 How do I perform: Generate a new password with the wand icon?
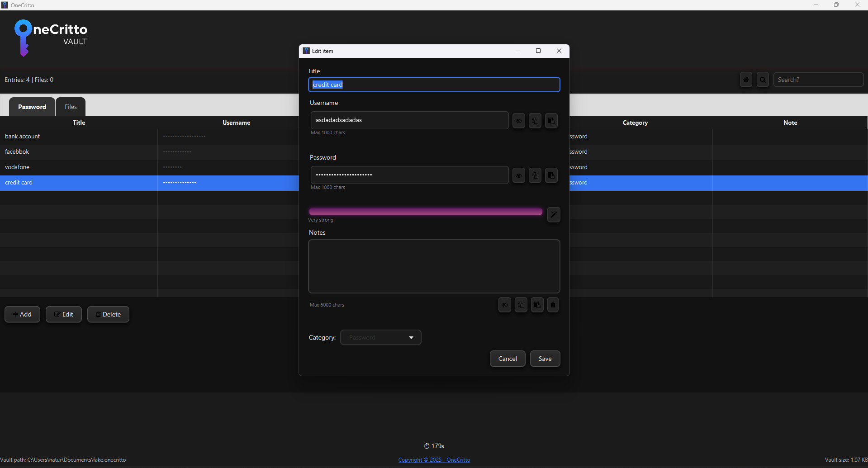click(x=553, y=214)
